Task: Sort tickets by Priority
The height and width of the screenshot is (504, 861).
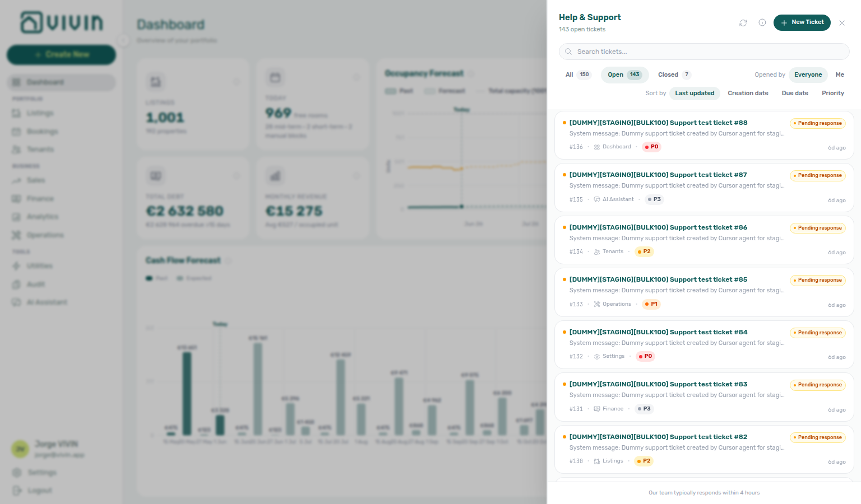Action: tap(833, 93)
